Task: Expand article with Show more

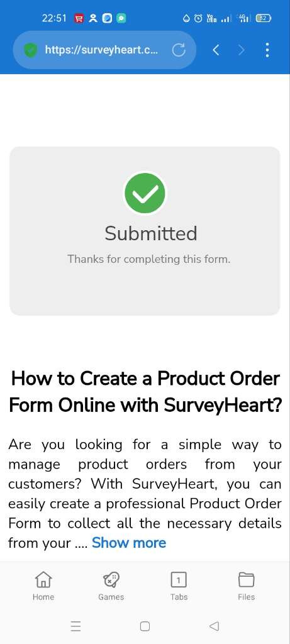Action: pos(129,543)
